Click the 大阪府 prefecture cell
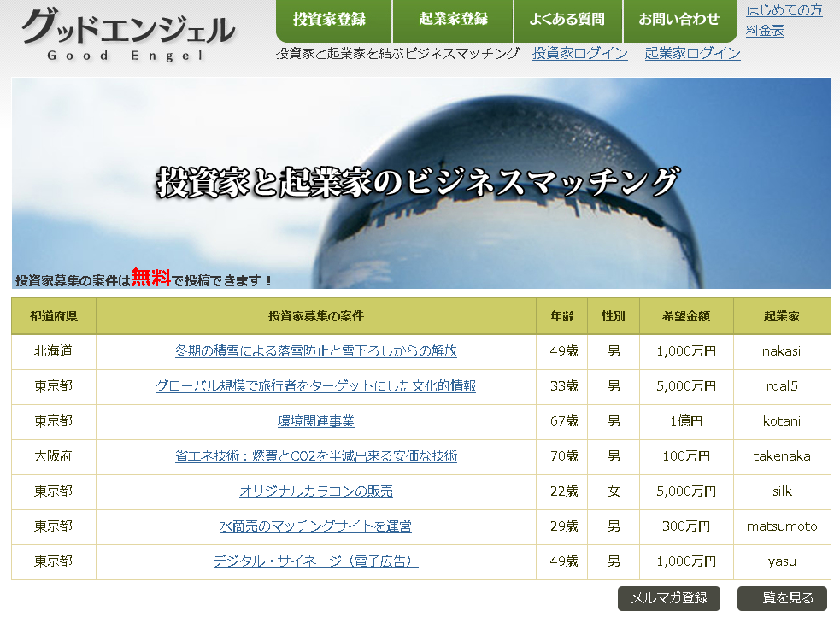Viewport: 840px width, 623px height. point(54,455)
